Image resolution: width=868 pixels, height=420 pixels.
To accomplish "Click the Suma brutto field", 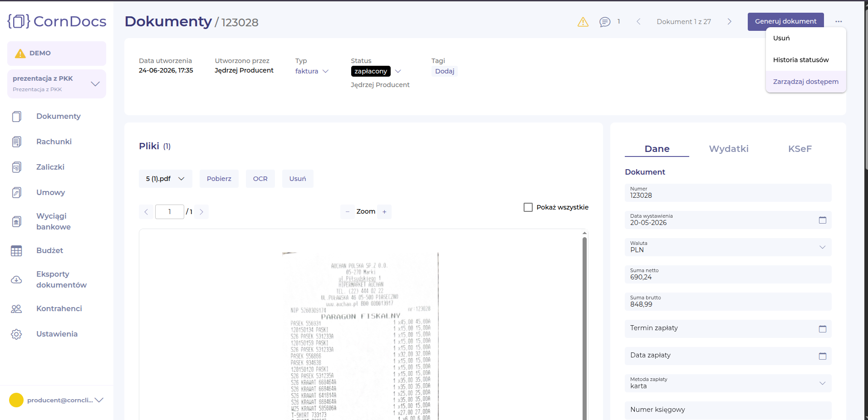I will [728, 302].
